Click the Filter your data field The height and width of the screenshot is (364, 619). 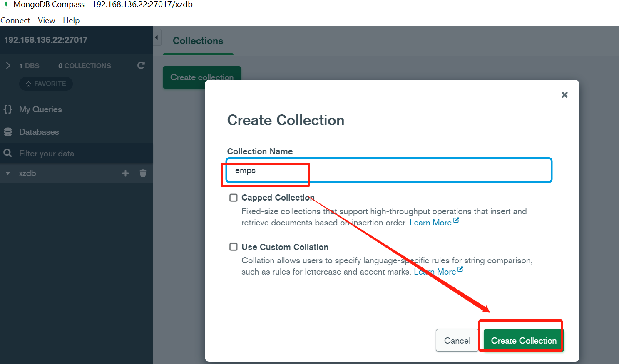(x=76, y=154)
